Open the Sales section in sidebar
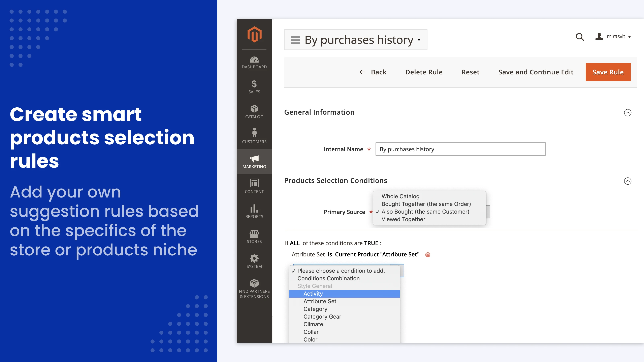This screenshot has width=644, height=362. click(x=254, y=87)
